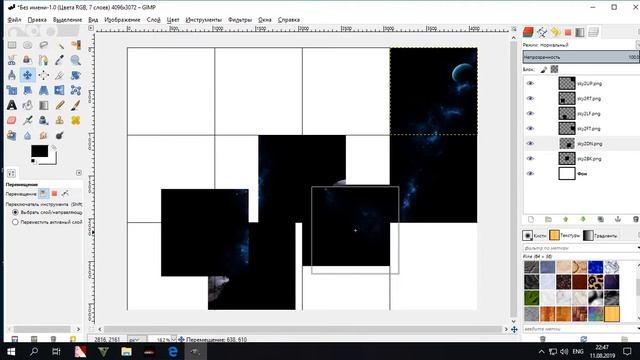This screenshot has width=640, height=360.
Task: Select the Dodge/Burn tool
Action: (60, 136)
